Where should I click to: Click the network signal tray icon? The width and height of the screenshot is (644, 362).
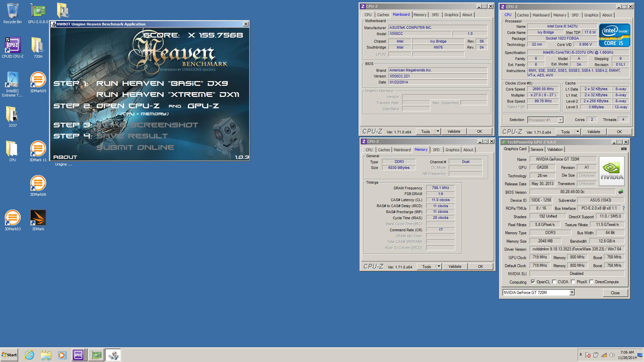(604, 355)
